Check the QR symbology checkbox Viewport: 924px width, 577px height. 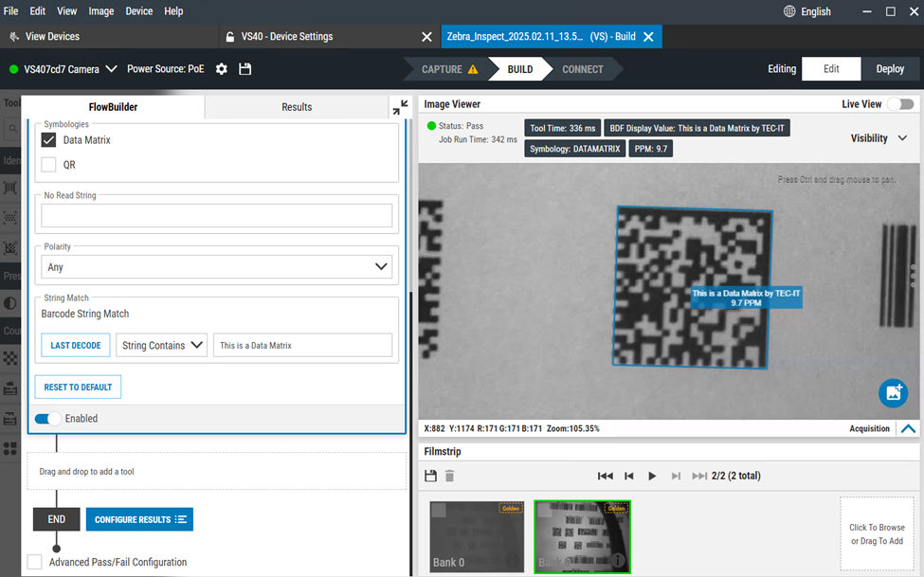(49, 165)
